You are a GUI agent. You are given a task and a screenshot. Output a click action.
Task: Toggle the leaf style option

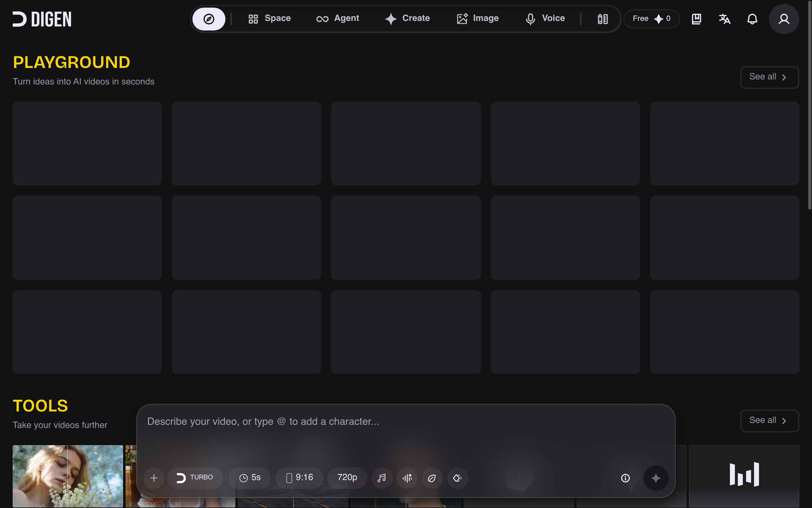point(432,478)
